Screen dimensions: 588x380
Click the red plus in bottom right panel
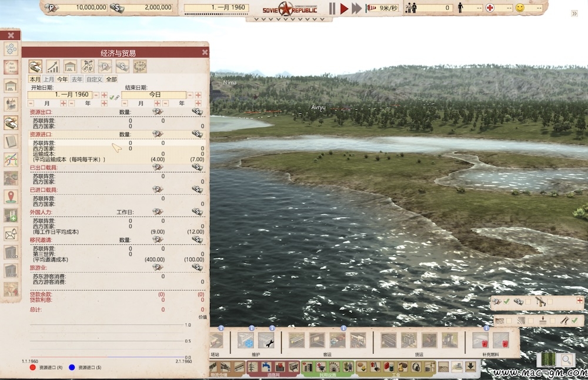point(580,301)
